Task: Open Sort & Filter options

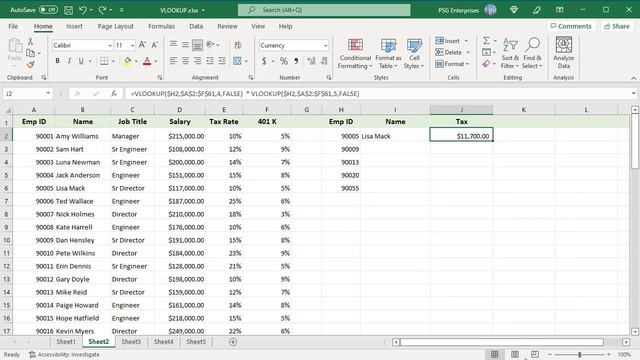Action: point(510,53)
